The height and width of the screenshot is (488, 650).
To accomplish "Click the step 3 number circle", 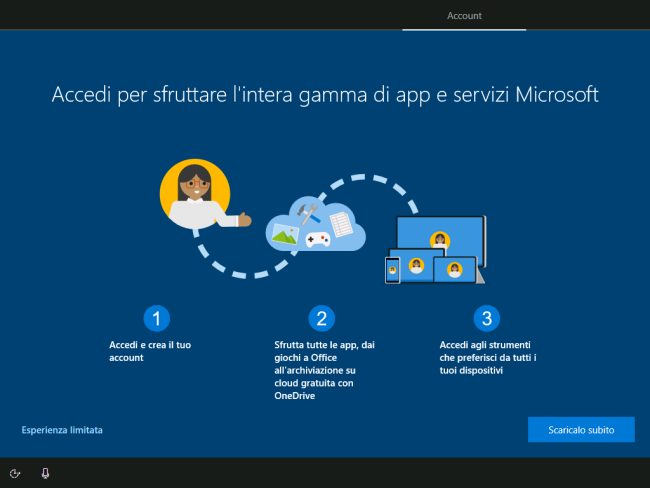I will click(487, 318).
